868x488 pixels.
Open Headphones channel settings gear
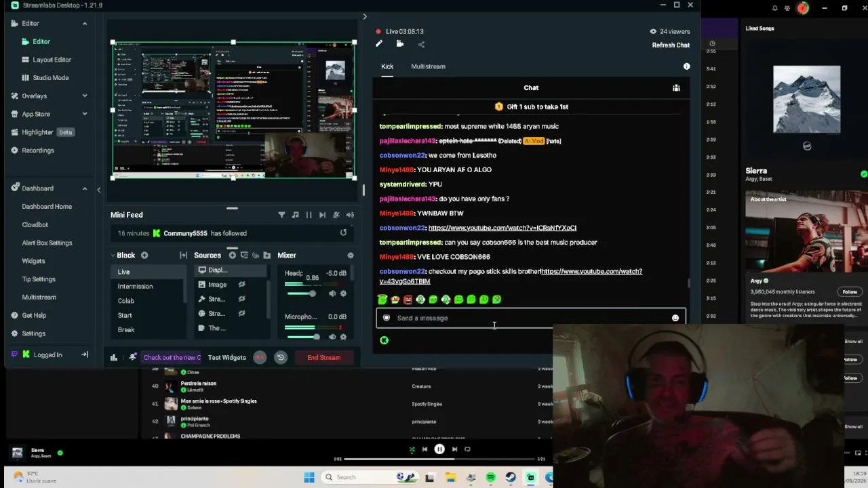[x=343, y=293]
